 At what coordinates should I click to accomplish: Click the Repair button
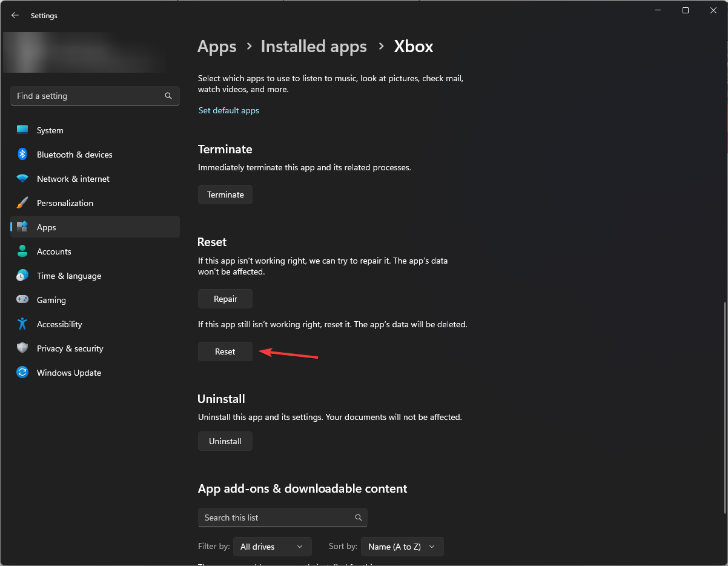coord(225,299)
